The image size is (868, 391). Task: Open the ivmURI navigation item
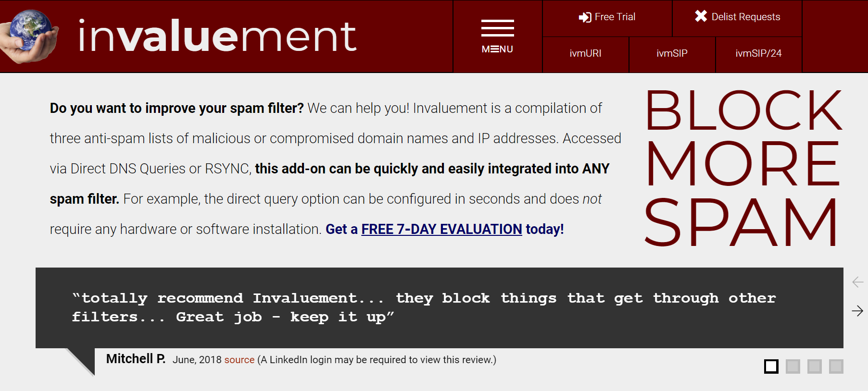pyautogui.click(x=585, y=53)
